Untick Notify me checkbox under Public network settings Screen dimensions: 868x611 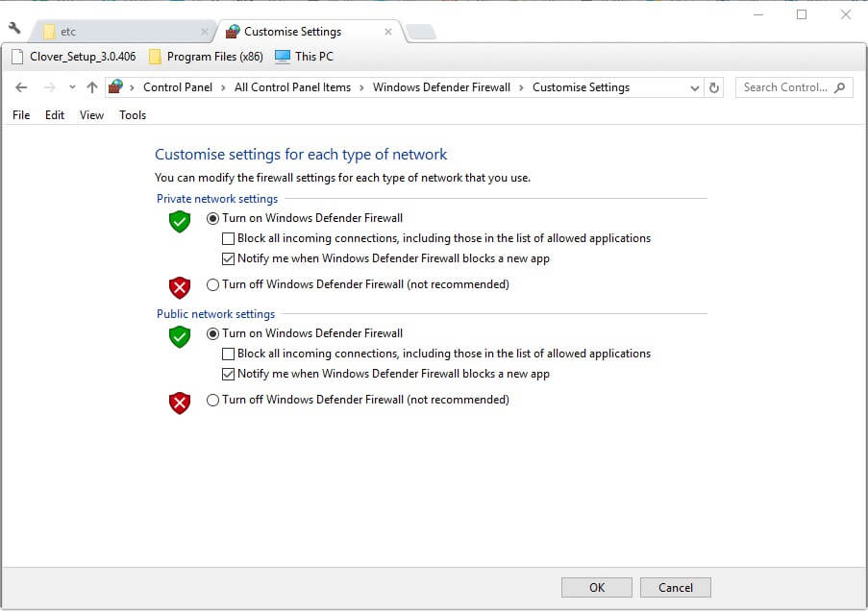pyautogui.click(x=228, y=374)
